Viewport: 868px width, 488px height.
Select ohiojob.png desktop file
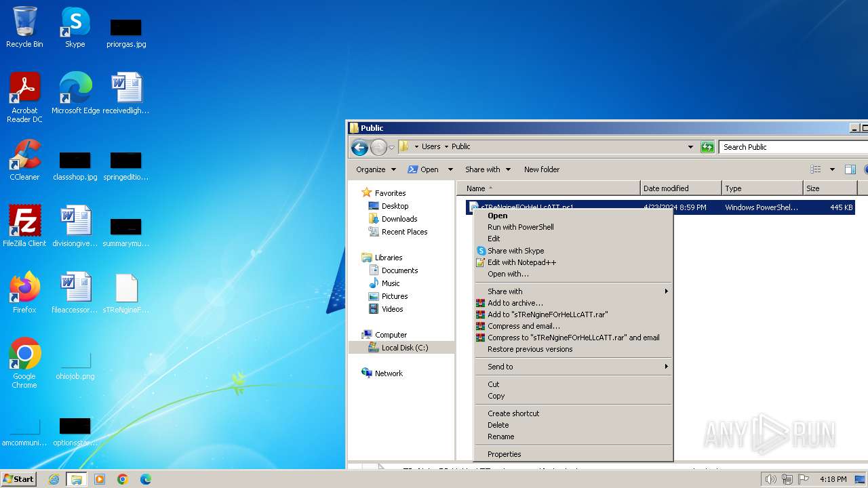tap(75, 367)
